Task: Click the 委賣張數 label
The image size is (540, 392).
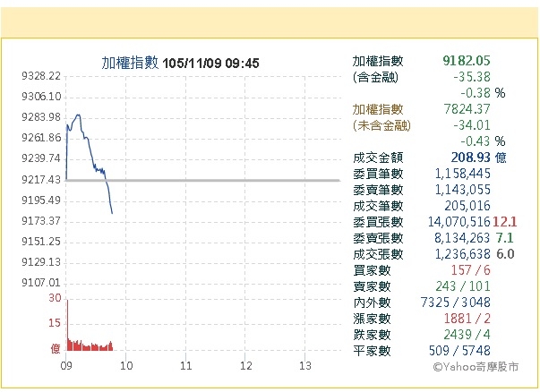Action: pyautogui.click(x=378, y=238)
